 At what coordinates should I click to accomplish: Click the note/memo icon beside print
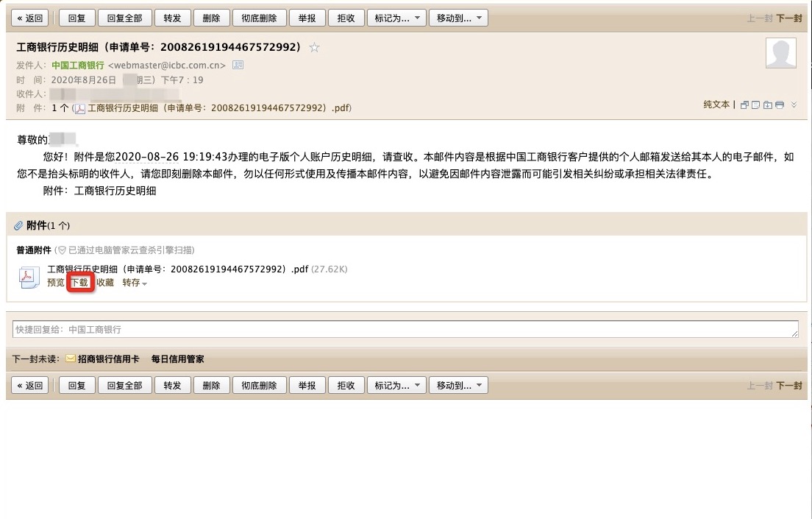click(x=755, y=105)
